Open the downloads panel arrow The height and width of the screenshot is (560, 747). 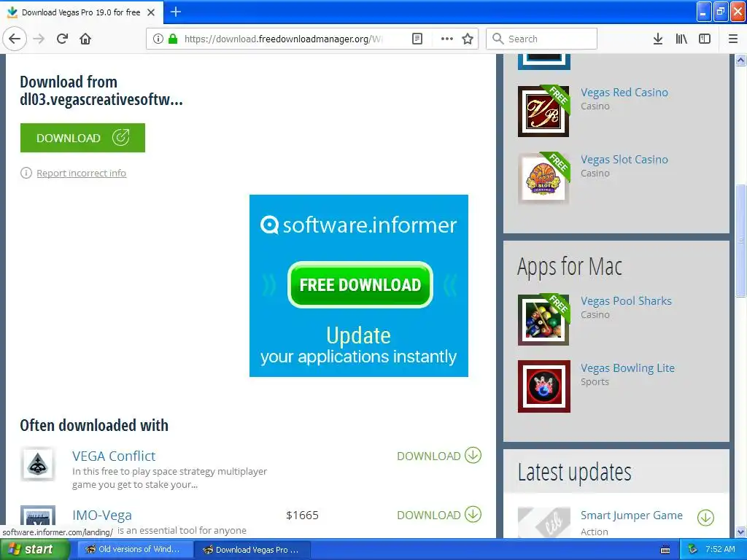(658, 39)
